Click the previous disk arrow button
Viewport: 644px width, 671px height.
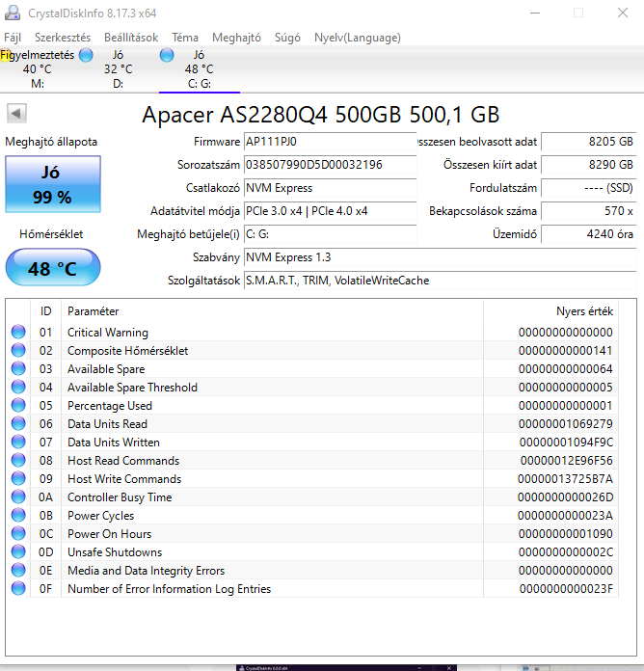tap(16, 114)
